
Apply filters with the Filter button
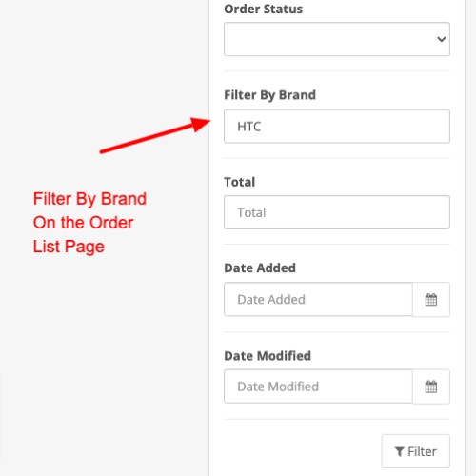[x=416, y=451]
